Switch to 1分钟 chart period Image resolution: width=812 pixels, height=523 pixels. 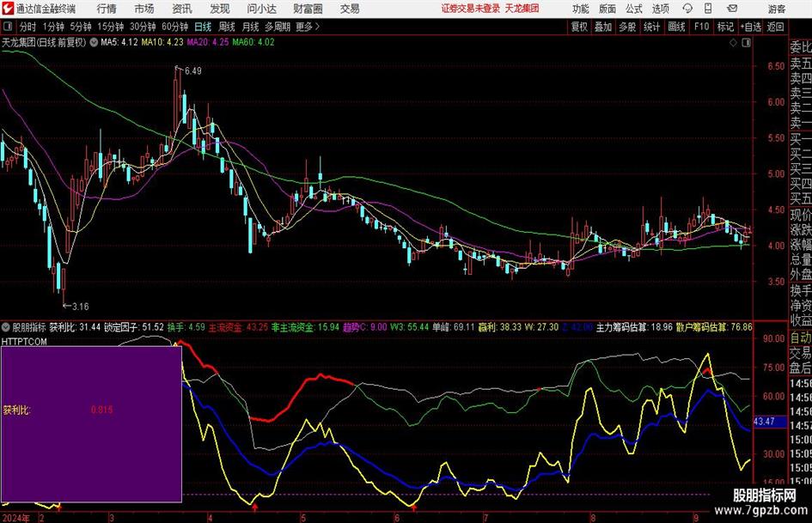tap(53, 27)
